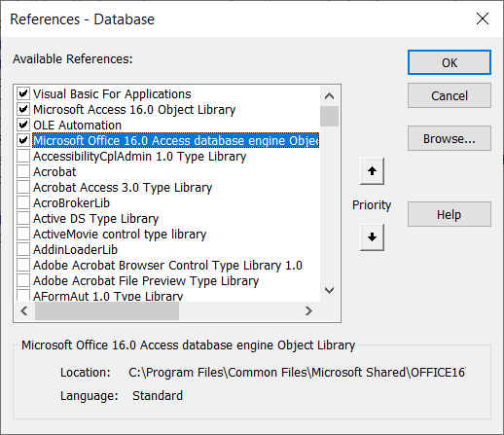
Task: Uncheck Microsoft Office 16.0 Access database engine checkbox
Action: click(x=23, y=141)
